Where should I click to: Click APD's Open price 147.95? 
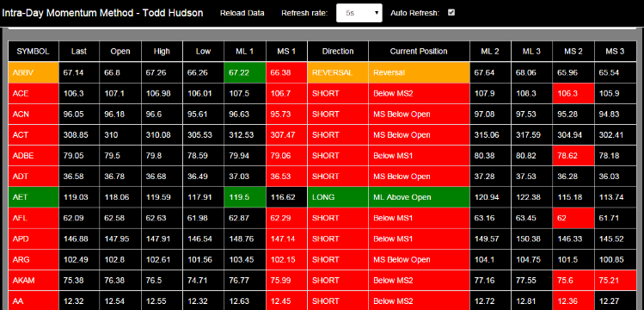pyautogui.click(x=120, y=239)
